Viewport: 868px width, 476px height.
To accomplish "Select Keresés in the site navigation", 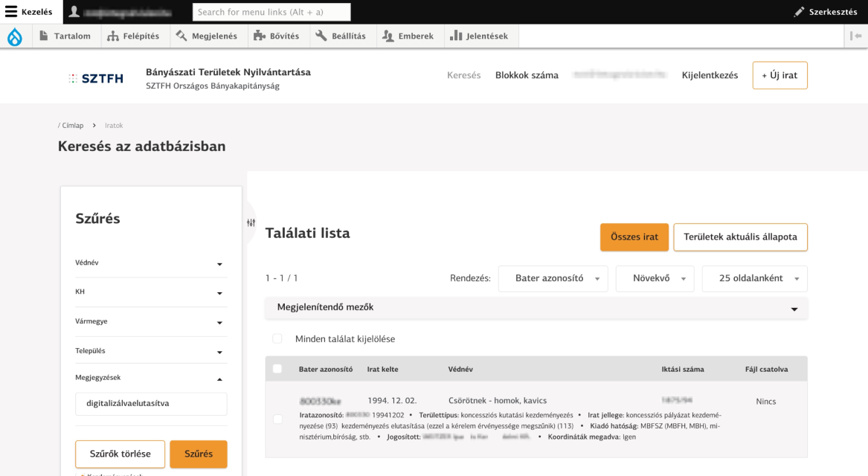I will 463,75.
